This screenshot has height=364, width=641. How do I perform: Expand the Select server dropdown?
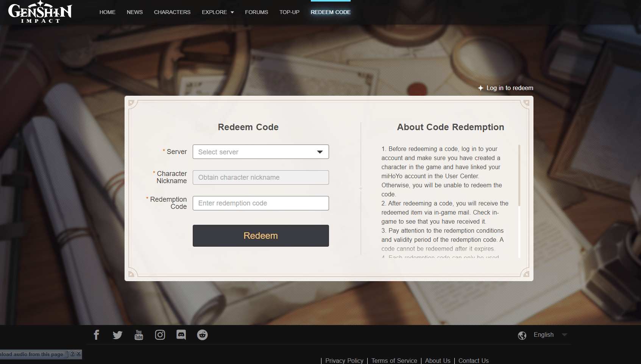pos(261,152)
